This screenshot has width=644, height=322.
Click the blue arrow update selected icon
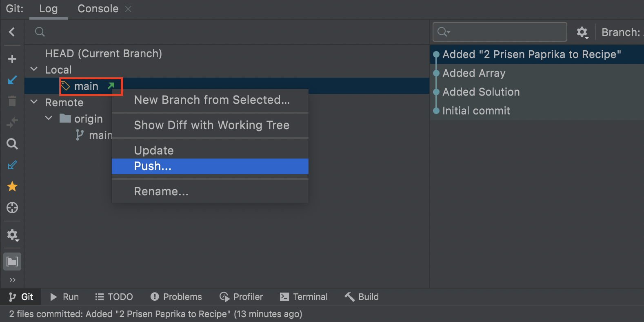click(12, 80)
